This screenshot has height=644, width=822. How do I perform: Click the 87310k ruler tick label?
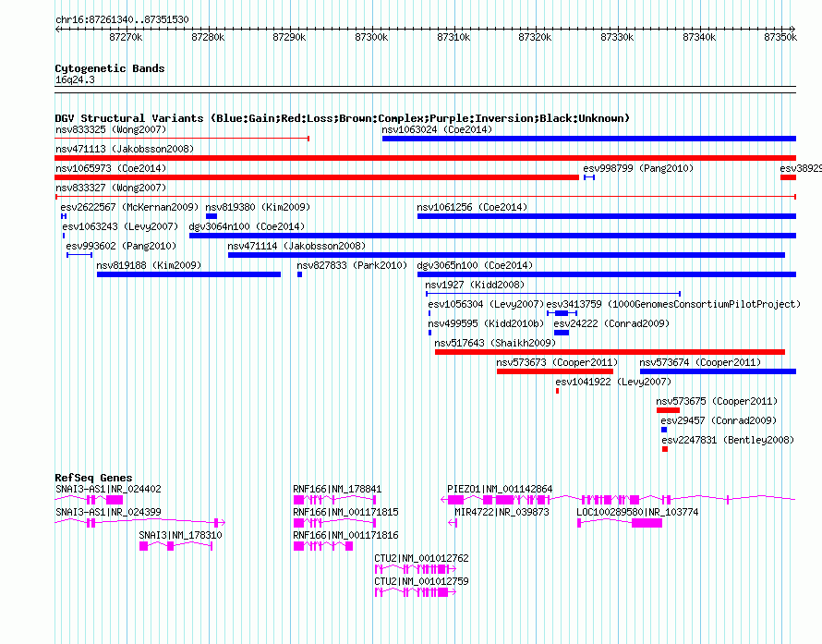453,37
